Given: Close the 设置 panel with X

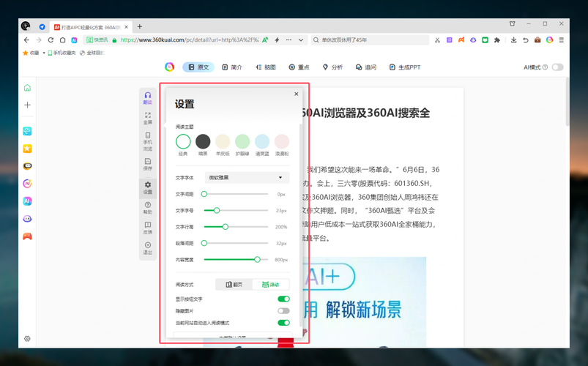Looking at the screenshot, I should point(297,94).
